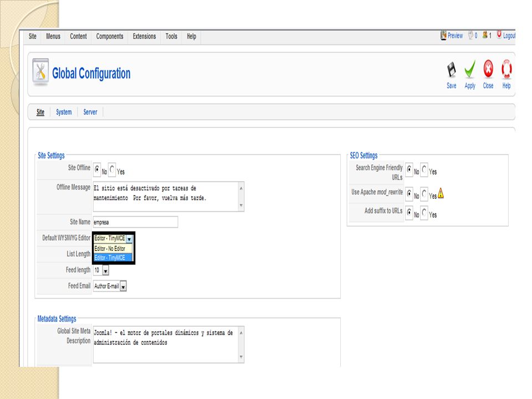Image resolution: width=532 pixels, height=399 pixels.
Task: Click the green Apply checkmark icon
Action: coord(470,69)
